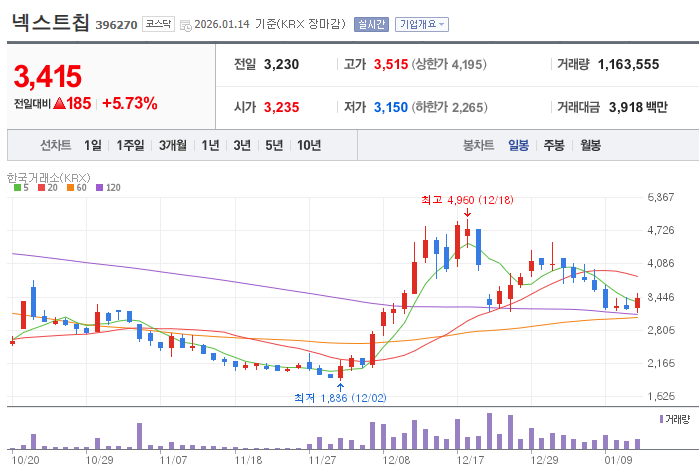The width and height of the screenshot is (699, 467).
Task: Click the 최저 1,836 (12/02) chart marker
Action: [340, 397]
